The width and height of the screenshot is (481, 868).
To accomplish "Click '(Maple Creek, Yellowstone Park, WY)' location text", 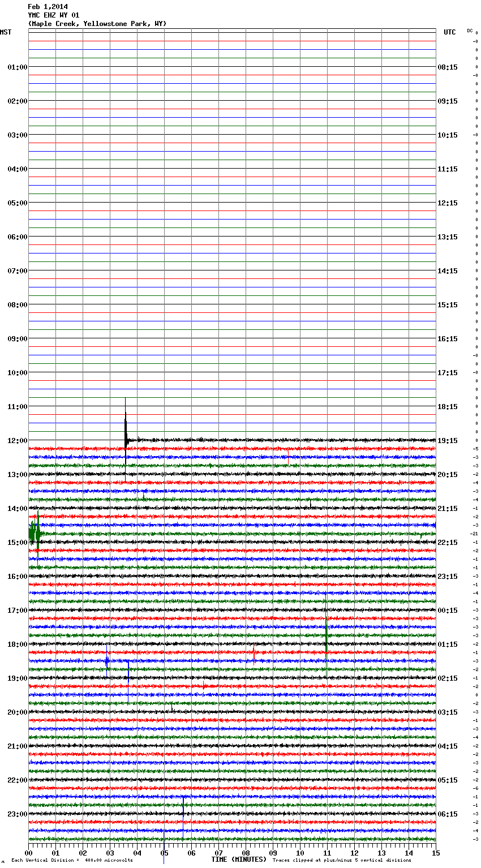I will pos(97,24).
